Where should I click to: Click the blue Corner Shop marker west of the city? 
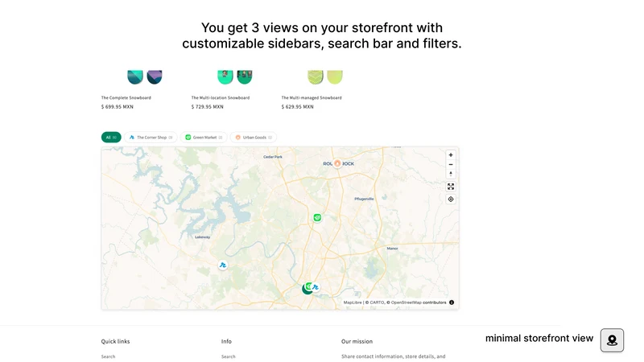223,265
